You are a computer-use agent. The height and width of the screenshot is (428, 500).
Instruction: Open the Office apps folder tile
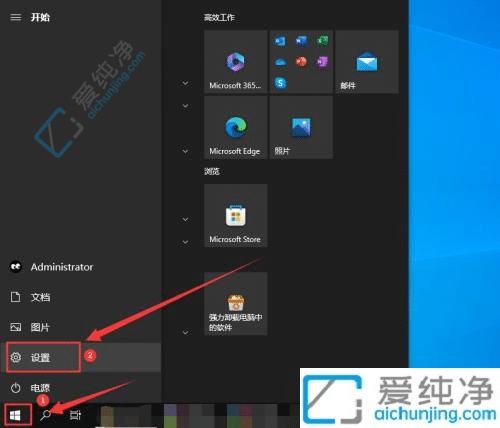[301, 62]
